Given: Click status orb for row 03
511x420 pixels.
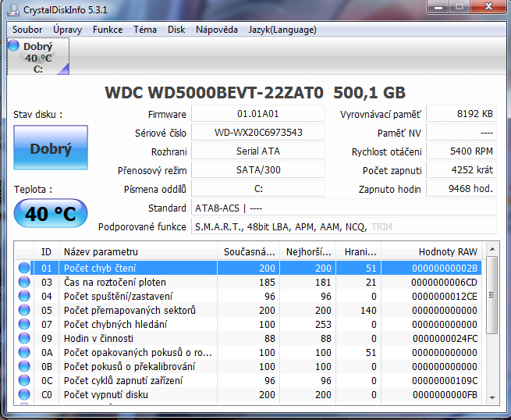Looking at the screenshot, I should (x=23, y=282).
